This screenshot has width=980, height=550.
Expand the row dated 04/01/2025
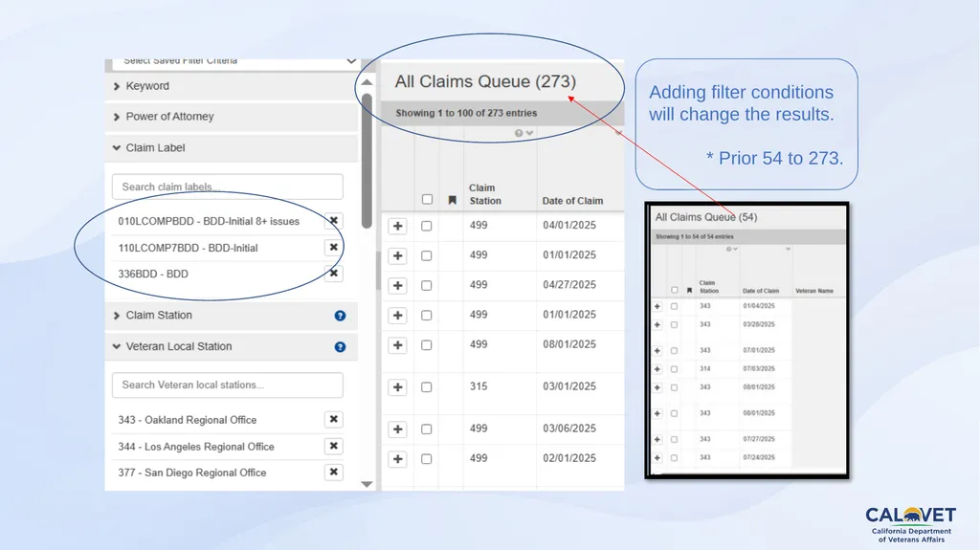click(x=397, y=227)
